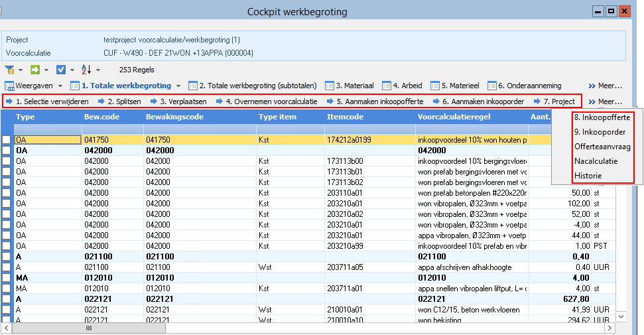Image resolution: width=644 pixels, height=335 pixels.
Task: Sort by the Type column header
Action: click(48, 117)
